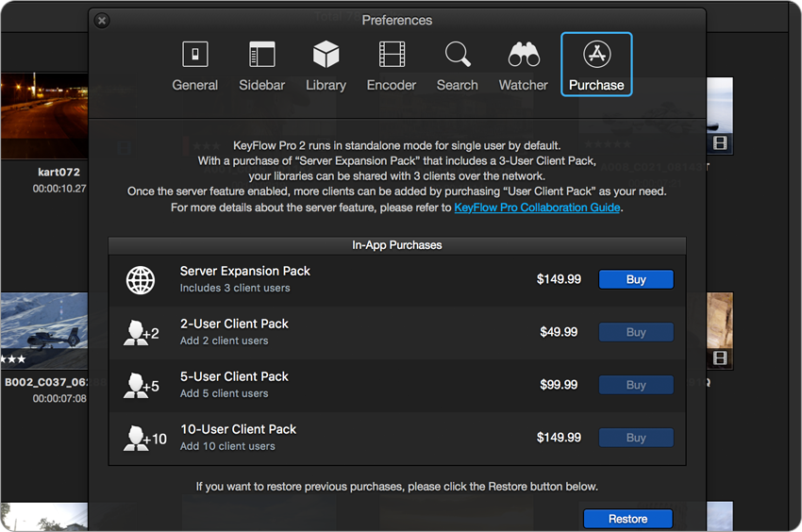Open the Sidebar preferences pane
Viewport: 802px width, 532px height.
[x=262, y=65]
